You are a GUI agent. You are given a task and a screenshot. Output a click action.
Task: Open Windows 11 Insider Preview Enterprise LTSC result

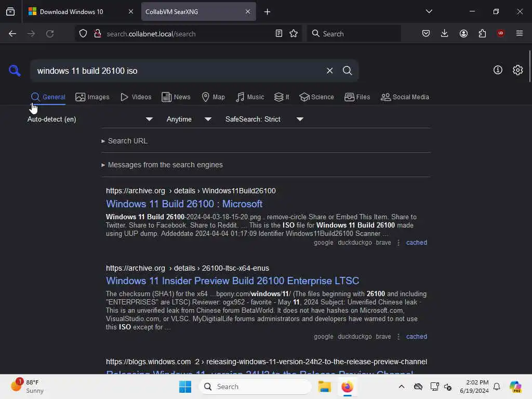(x=232, y=281)
